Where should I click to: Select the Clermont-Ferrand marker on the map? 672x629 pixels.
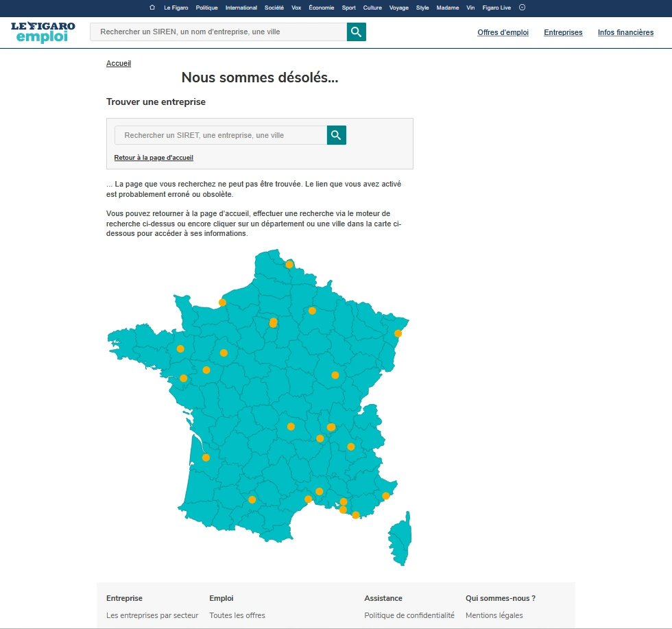pyautogui.click(x=291, y=427)
